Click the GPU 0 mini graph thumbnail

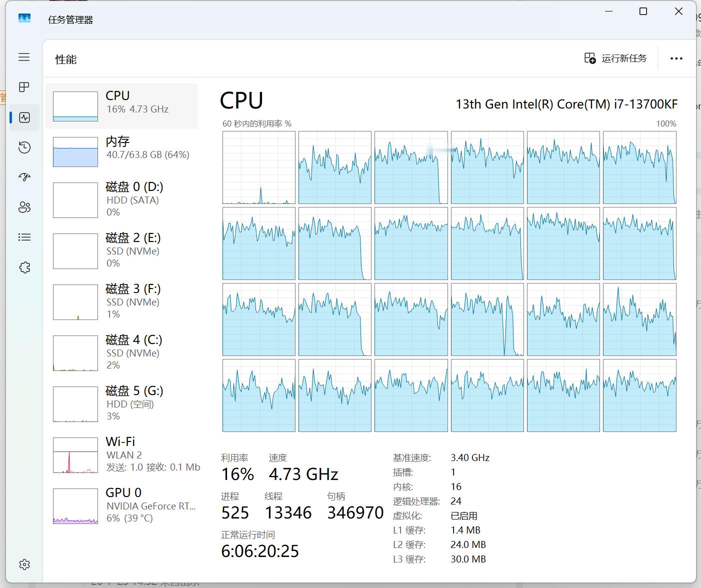click(x=75, y=506)
